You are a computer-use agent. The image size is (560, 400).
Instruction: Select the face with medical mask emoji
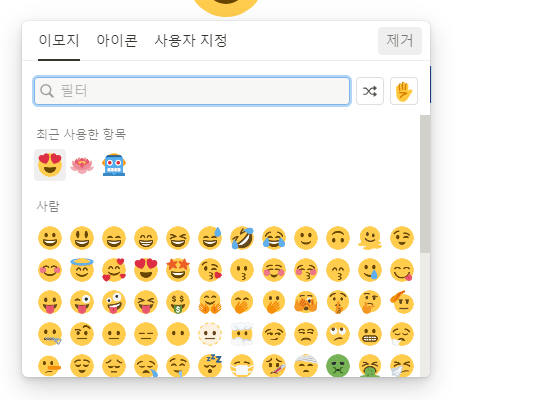pos(242,365)
